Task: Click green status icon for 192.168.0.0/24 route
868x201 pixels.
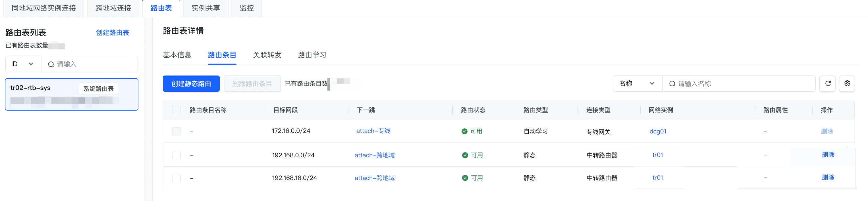Action: (465, 155)
